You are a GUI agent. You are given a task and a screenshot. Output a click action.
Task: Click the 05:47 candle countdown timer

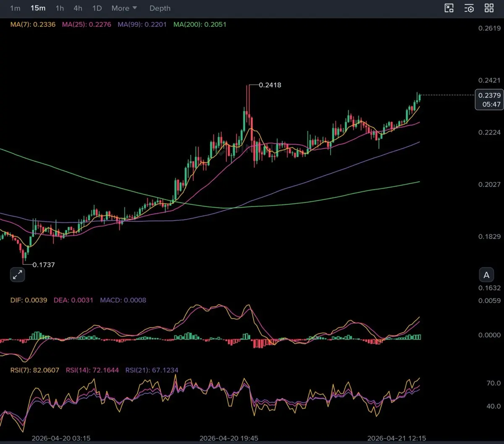click(x=491, y=104)
